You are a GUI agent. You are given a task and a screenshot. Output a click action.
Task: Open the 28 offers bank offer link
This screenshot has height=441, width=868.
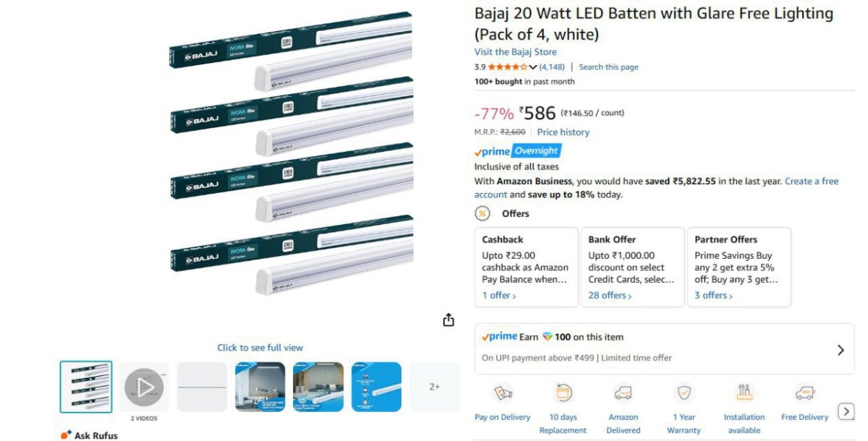coord(610,296)
